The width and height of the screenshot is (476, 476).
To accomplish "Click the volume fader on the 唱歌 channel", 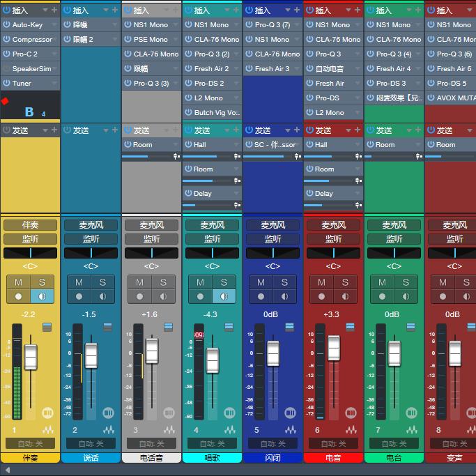I will coord(212,360).
